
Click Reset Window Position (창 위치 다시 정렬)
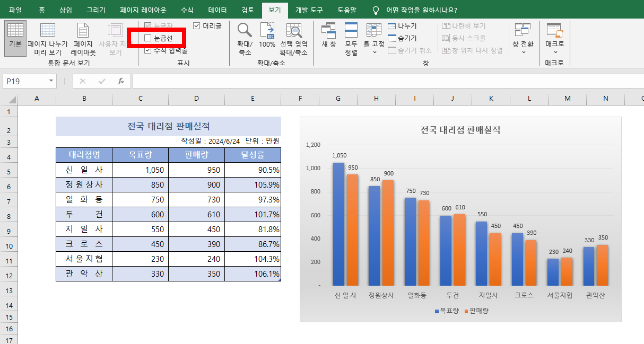[472, 50]
